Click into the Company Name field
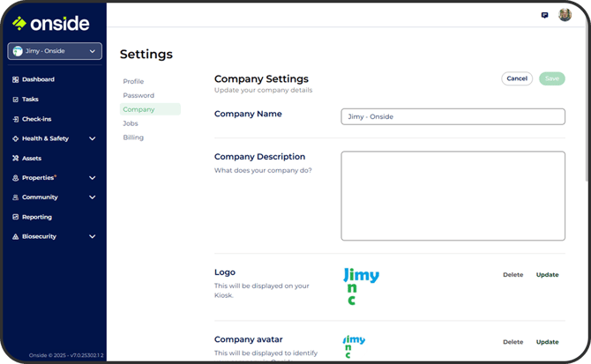This screenshot has width=591, height=364. pyautogui.click(x=453, y=116)
